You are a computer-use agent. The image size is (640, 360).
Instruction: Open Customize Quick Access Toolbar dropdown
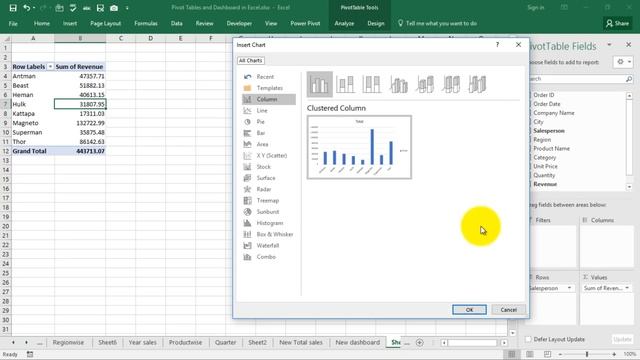click(x=127, y=8)
